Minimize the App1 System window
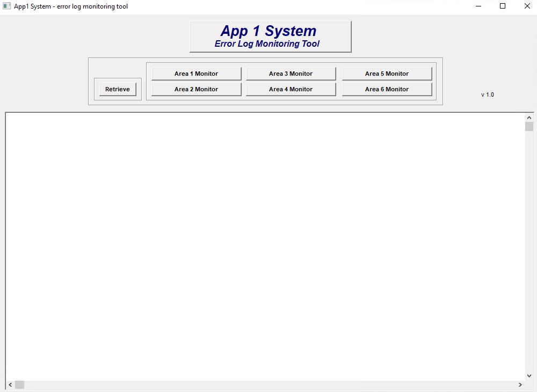Viewport: 537px width, 392px height. [x=478, y=6]
